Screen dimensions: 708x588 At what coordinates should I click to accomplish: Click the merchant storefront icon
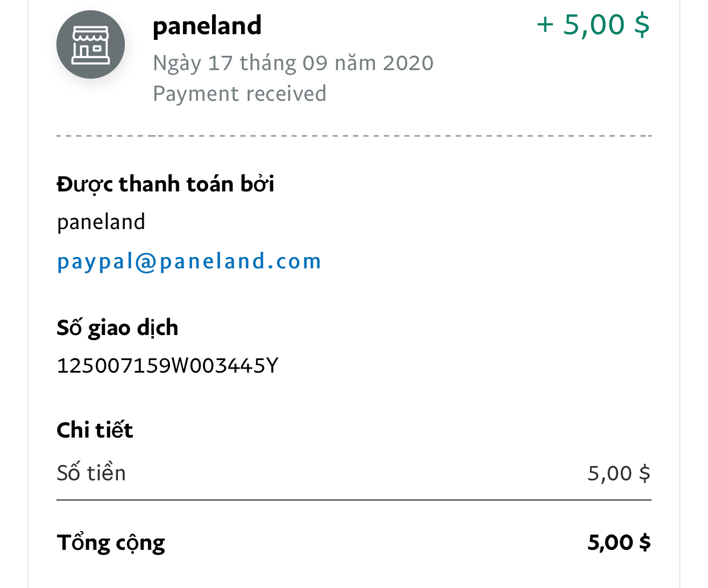click(x=91, y=44)
